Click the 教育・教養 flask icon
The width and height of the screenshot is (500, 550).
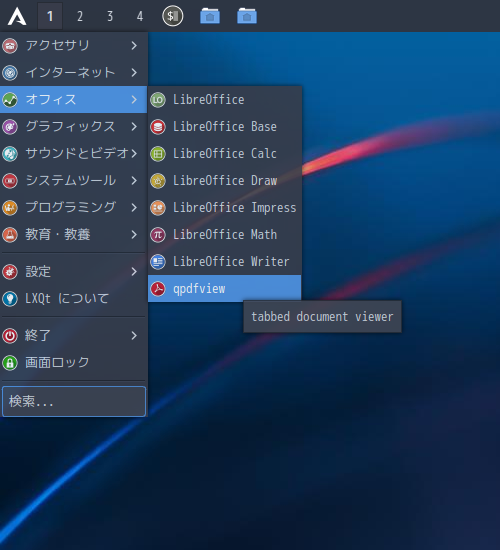10,235
